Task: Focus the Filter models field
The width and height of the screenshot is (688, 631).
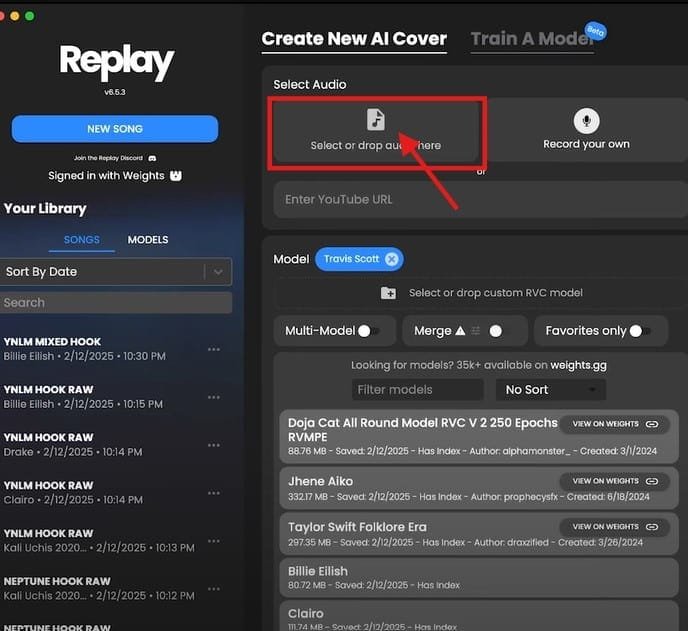Action: [417, 390]
